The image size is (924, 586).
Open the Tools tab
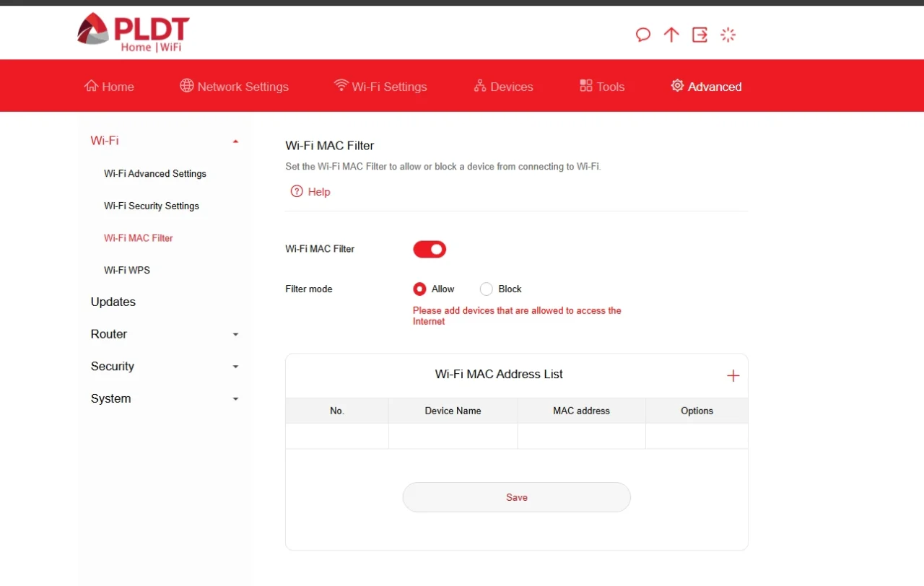(602, 87)
